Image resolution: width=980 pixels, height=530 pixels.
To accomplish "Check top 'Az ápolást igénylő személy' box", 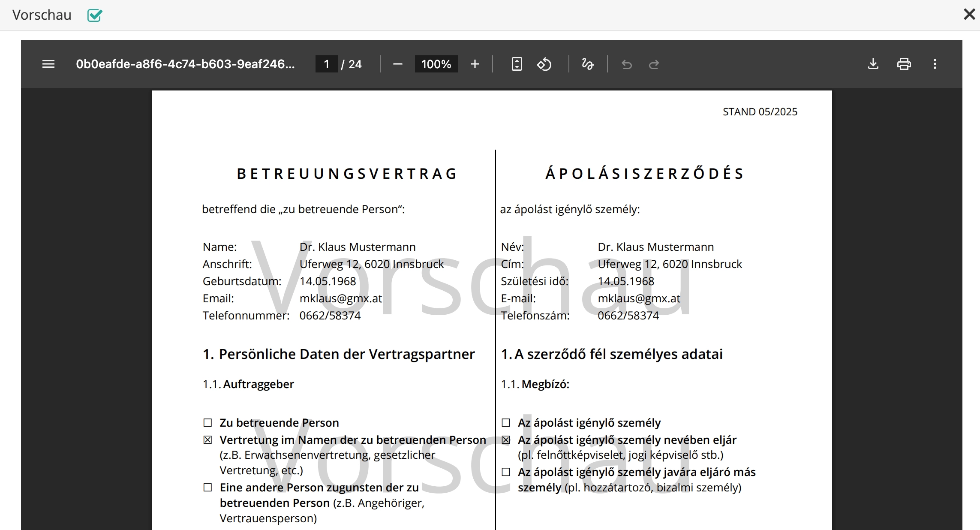I will 506,423.
